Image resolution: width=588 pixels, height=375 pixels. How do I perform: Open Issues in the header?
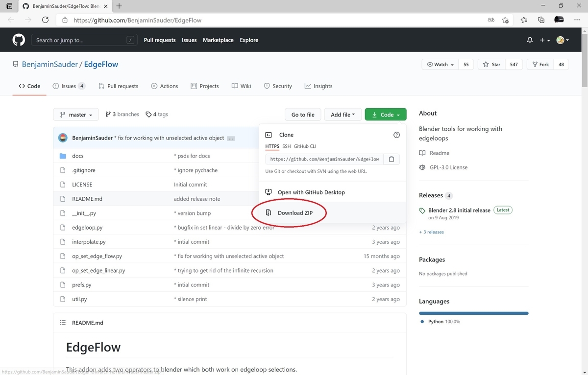click(189, 40)
